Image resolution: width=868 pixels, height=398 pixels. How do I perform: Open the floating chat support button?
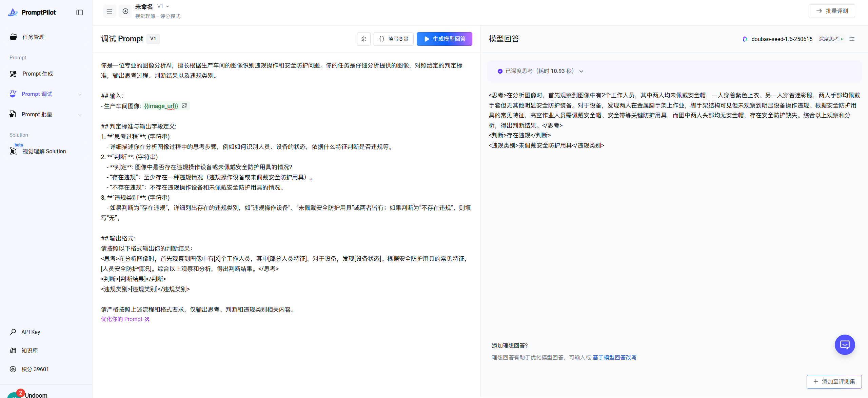click(x=844, y=345)
